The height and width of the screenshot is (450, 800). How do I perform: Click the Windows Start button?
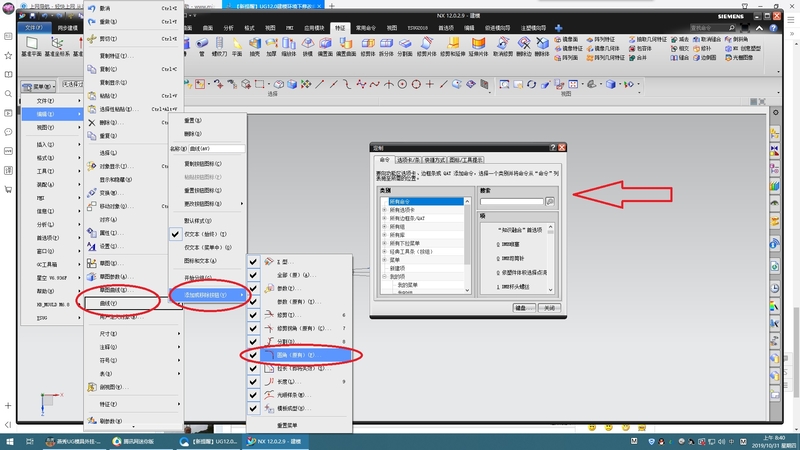pos(9,441)
